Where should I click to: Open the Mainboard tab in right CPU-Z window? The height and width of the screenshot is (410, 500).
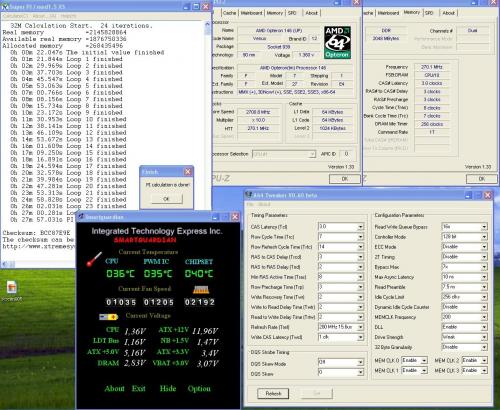click(x=388, y=13)
